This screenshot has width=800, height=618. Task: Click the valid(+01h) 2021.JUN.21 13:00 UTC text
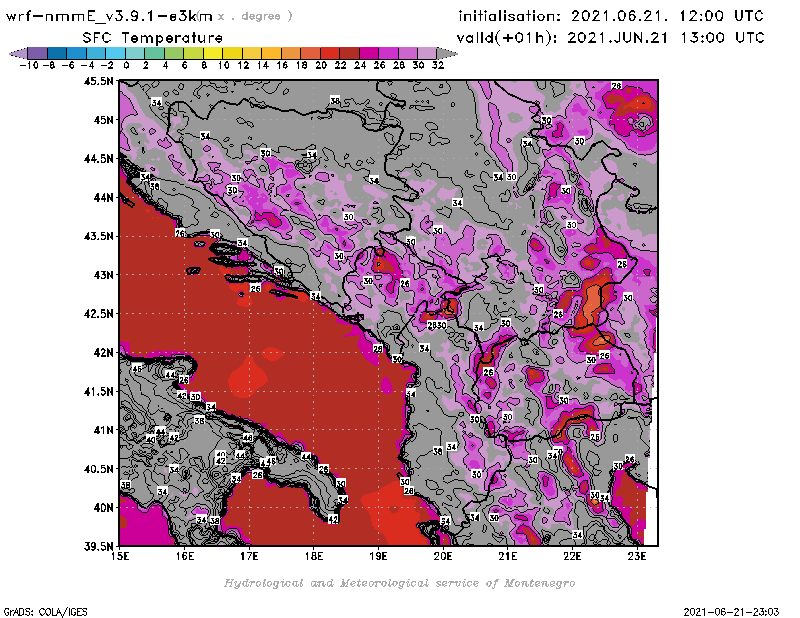[610, 37]
